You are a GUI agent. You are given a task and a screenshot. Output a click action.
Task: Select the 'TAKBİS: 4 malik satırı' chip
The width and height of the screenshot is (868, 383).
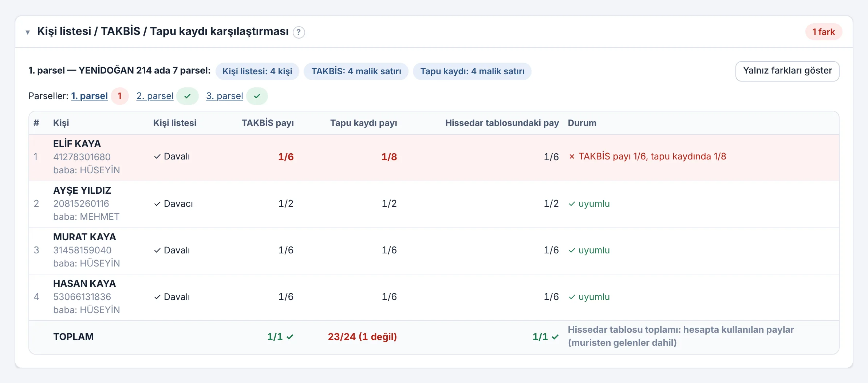click(356, 71)
